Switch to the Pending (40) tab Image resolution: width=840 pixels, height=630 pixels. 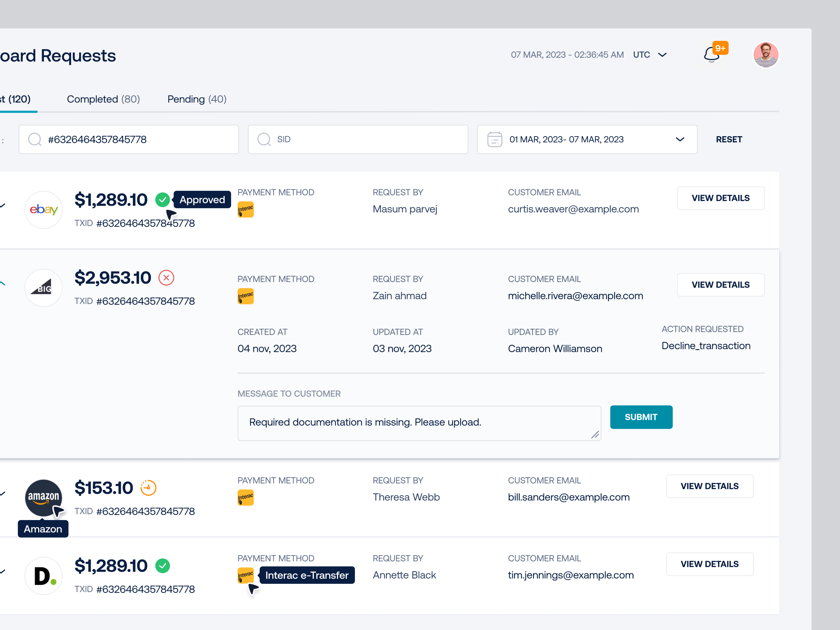[196, 99]
